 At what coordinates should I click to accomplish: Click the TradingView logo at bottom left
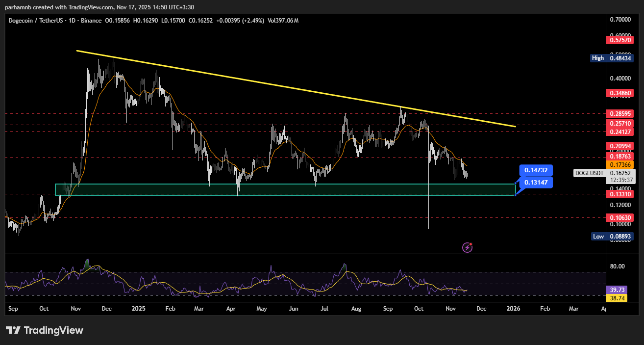pyautogui.click(x=45, y=330)
